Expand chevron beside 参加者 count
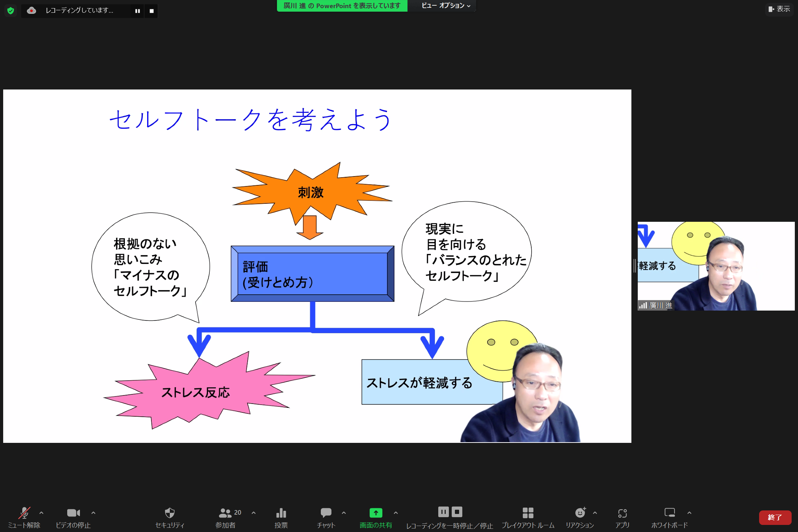798x532 pixels. [x=254, y=513]
